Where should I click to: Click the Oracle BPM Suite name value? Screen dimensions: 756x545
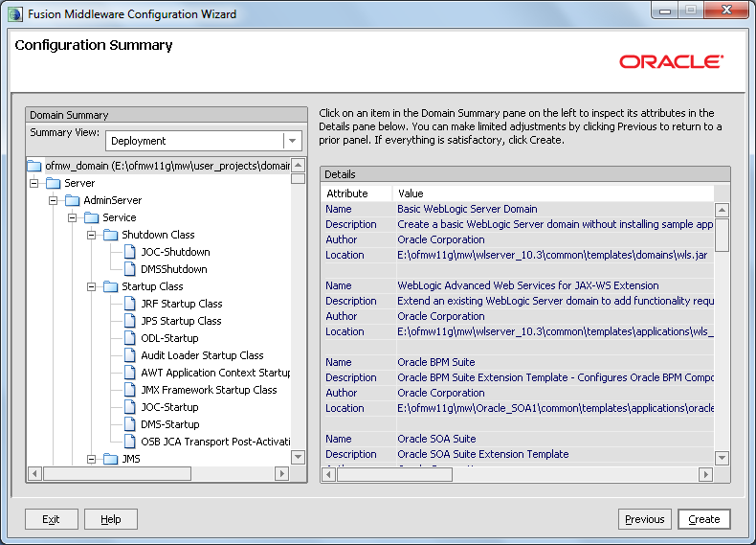[436, 362]
